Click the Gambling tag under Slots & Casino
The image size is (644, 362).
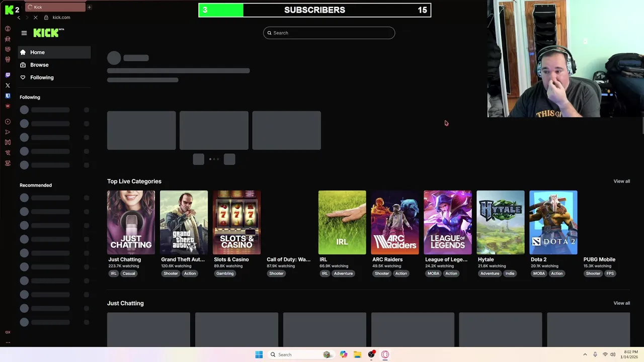(x=225, y=274)
